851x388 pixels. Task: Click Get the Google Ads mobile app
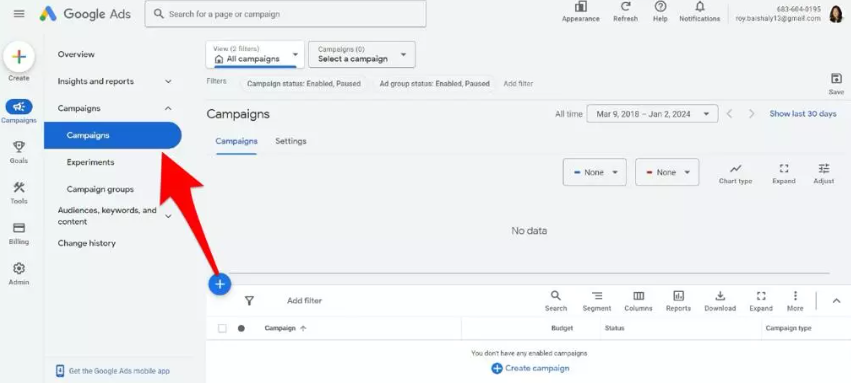click(x=113, y=371)
